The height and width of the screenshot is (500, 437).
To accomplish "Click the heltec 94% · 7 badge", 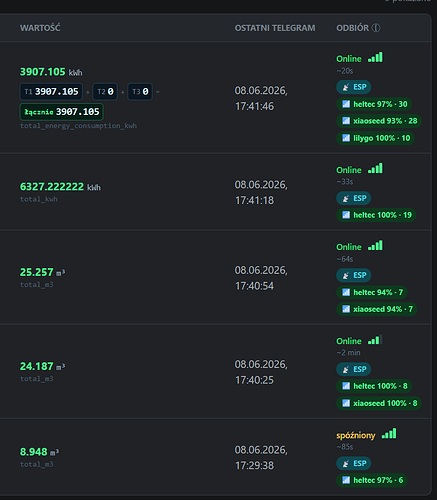I will point(372,292).
